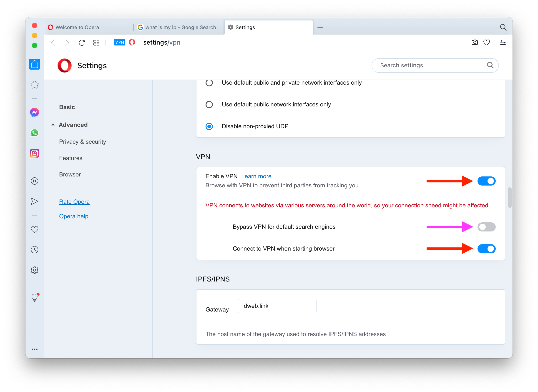The width and height of the screenshot is (538, 392).
Task: Enable Bypass VPN for default search engines
Action: tap(486, 227)
